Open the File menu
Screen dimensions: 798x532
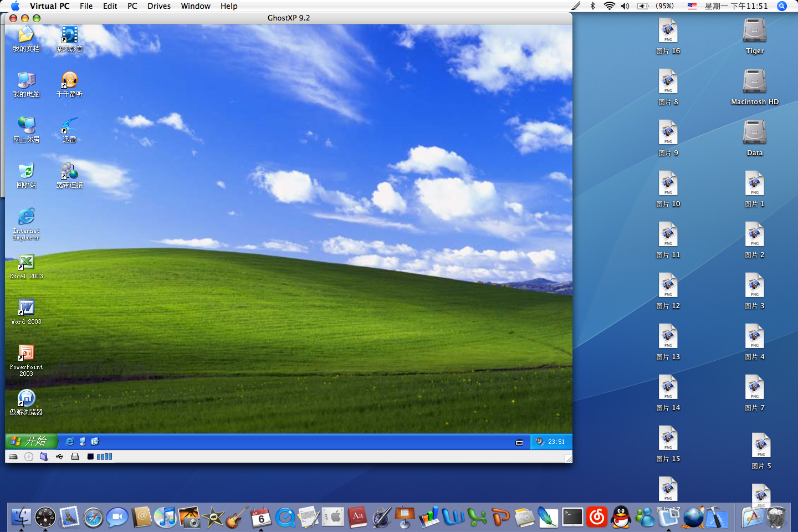[x=86, y=6]
